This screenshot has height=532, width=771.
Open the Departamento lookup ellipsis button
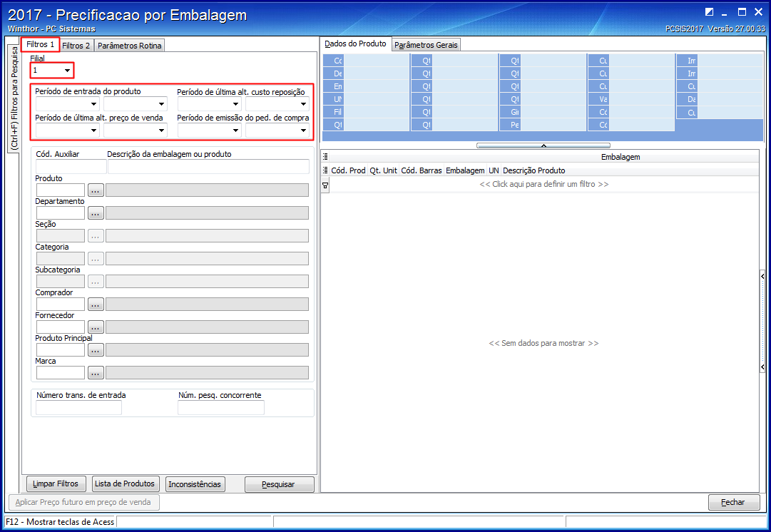click(96, 213)
